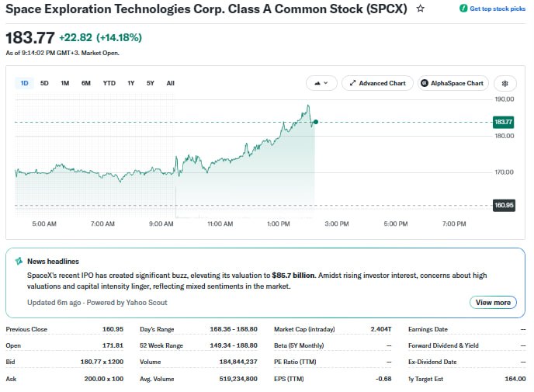The height and width of the screenshot is (392, 534).
Task: Click the 183.77 price label on chart axis
Action: [504, 122]
